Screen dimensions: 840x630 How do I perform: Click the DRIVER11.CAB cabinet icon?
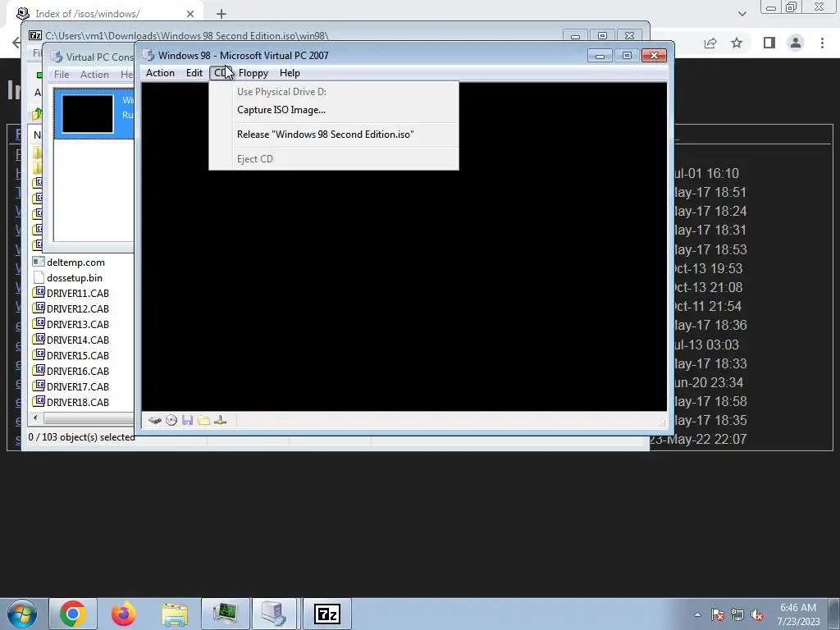[38, 293]
